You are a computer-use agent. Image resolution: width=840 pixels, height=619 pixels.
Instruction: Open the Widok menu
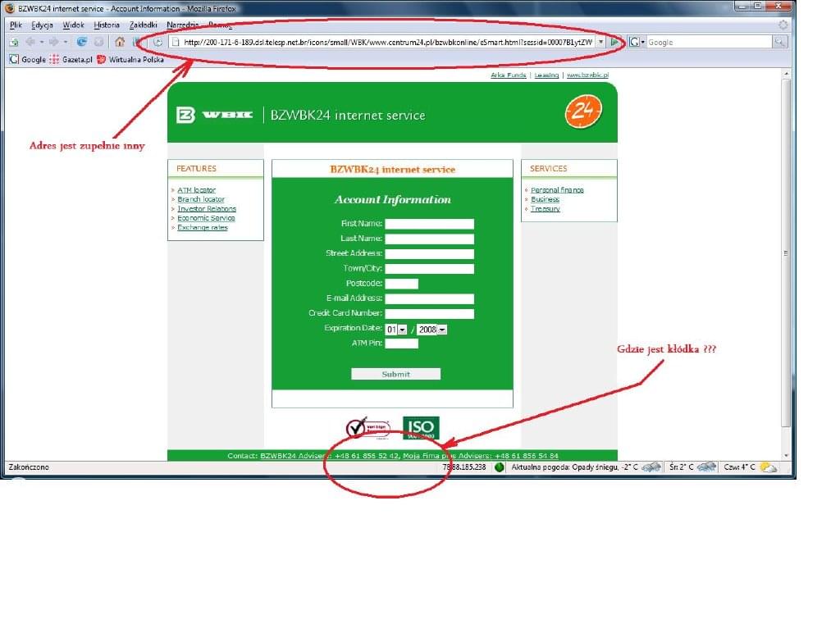pos(73,25)
